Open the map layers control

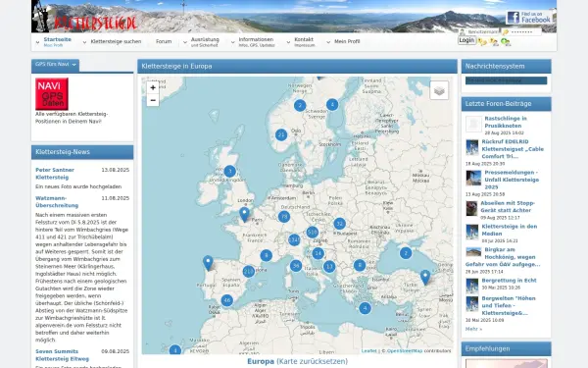pyautogui.click(x=439, y=90)
